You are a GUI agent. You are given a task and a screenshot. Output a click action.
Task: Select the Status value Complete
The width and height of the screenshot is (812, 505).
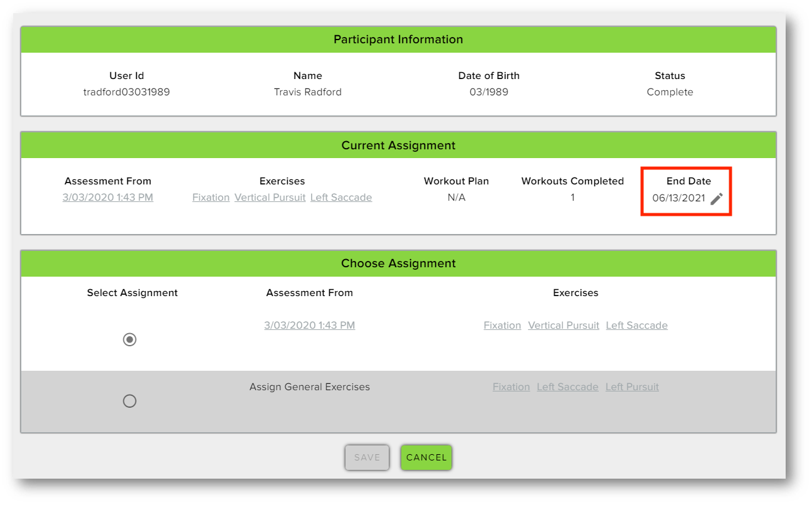coord(670,92)
